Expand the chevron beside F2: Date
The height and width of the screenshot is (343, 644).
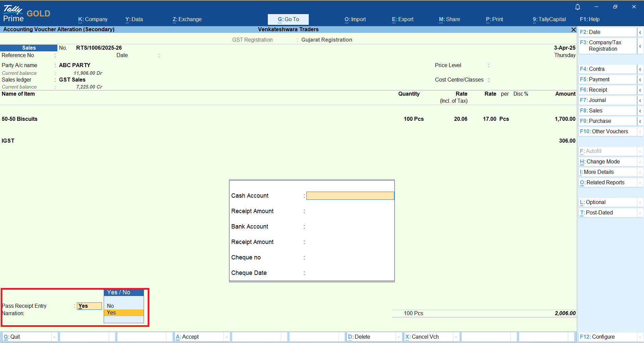(x=640, y=32)
